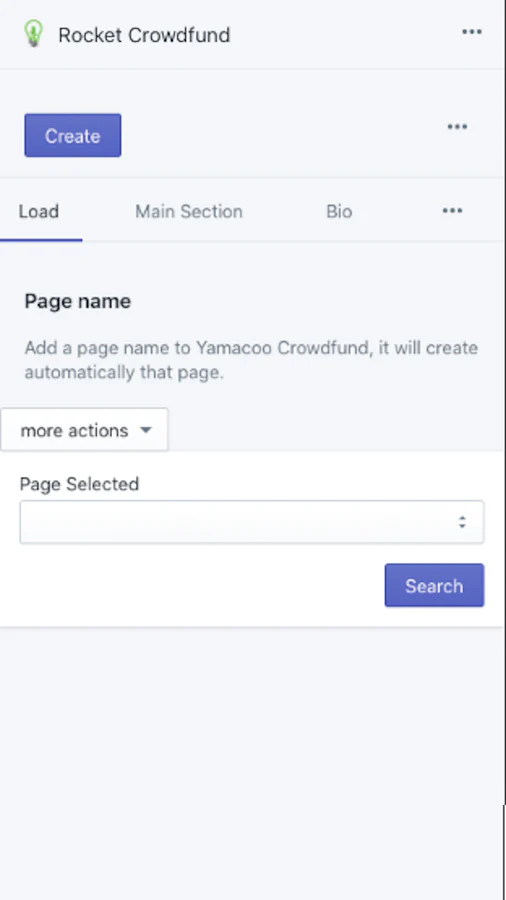
Task: Click the 'automatically that page' text line
Action: pos(123,373)
